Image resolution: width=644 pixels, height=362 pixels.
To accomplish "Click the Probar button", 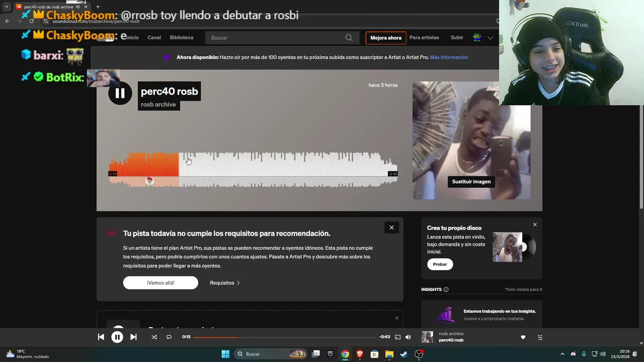I will coord(440,264).
